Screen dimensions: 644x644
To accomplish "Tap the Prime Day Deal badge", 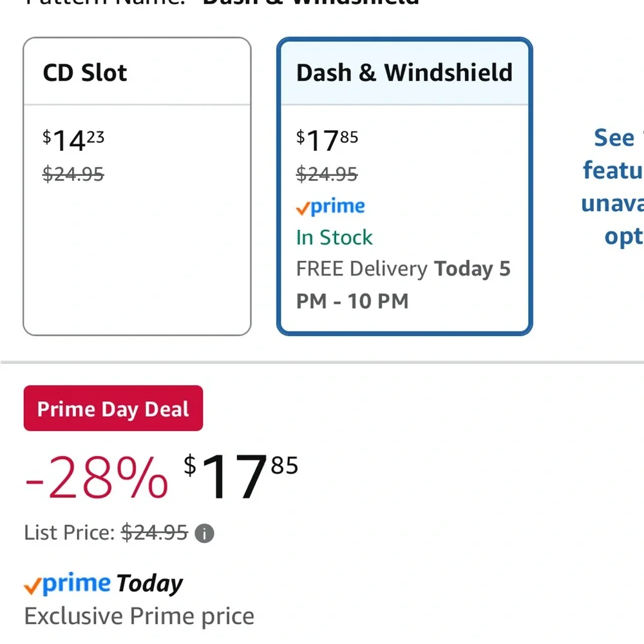I will pos(113,408).
